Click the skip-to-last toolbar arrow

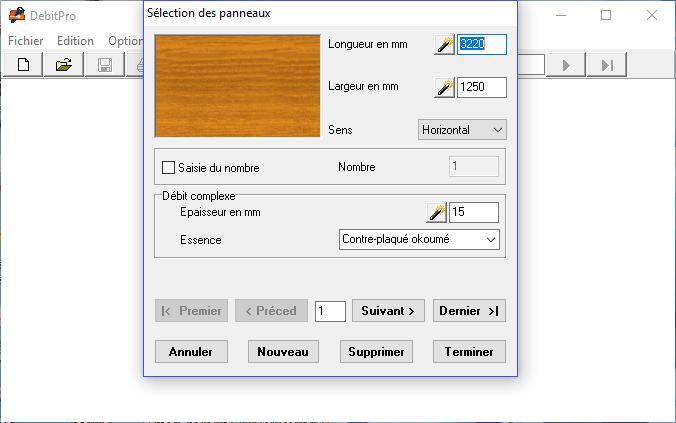point(607,65)
